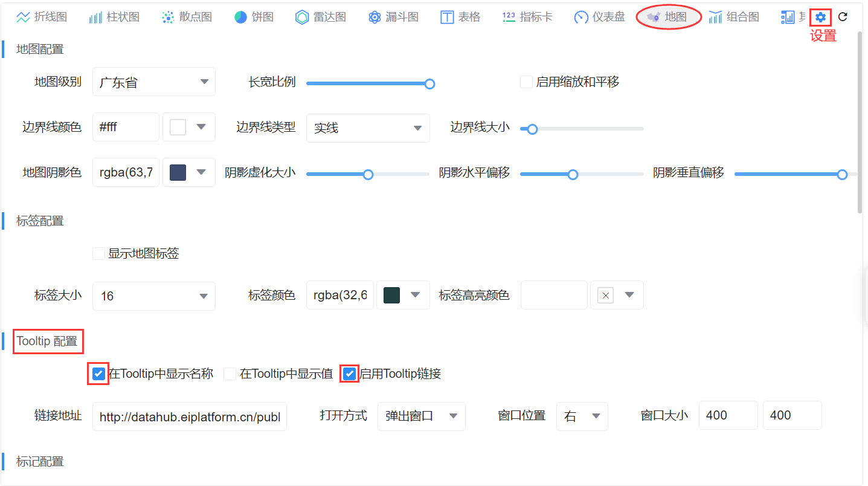
Task: Select the 折线图 chart type icon
Action: 41,16
